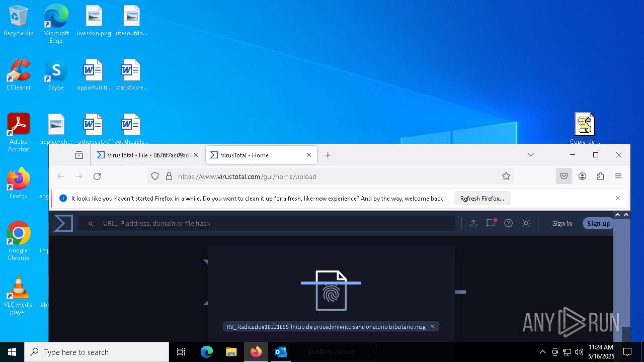This screenshot has height=362, width=644.
Task: Open Task View on taskbar
Action: click(181, 352)
